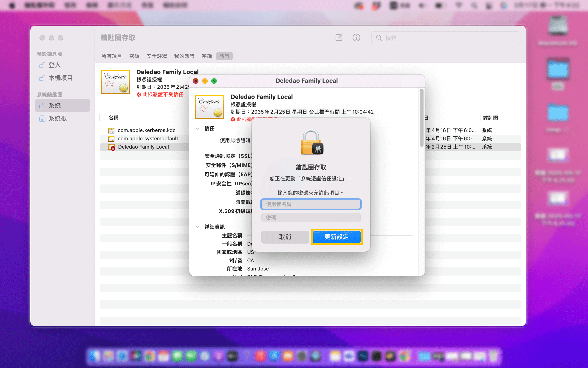This screenshot has width=588, height=368.
Task: Sort by the 名稱 column header
Action: point(113,118)
